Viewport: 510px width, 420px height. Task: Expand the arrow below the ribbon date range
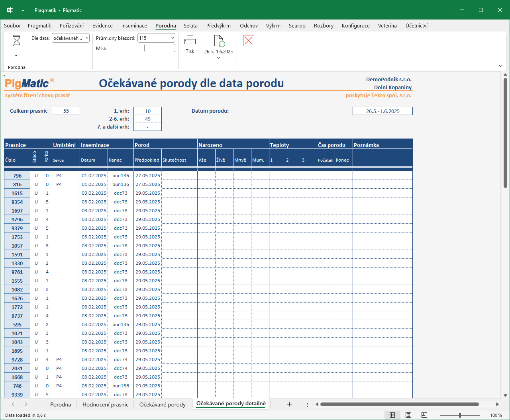point(219,58)
